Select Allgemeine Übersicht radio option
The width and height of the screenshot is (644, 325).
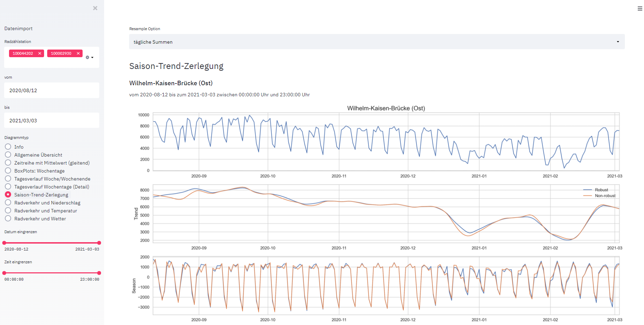tap(8, 155)
